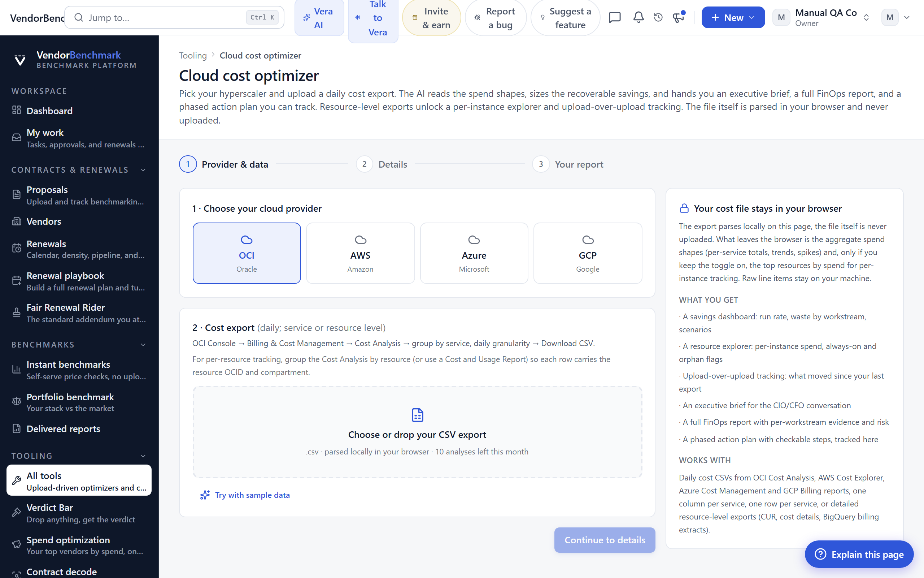Screen dimensions: 924x578
Task: Click the Fair Renewal Rider stamp icon
Action: coord(16,313)
